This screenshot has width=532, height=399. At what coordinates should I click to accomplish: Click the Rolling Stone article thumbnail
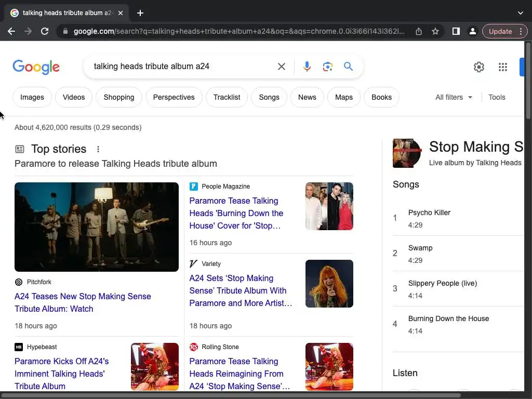coord(329,367)
